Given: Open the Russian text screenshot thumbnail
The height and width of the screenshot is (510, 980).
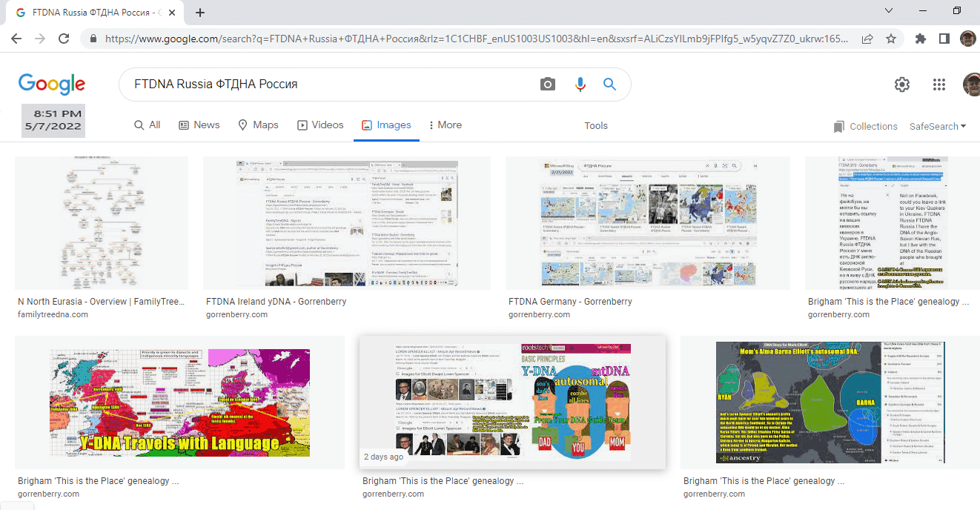Looking at the screenshot, I should pos(893,223).
